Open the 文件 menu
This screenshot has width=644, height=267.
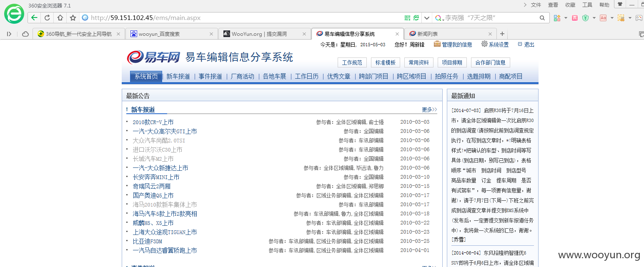536,5
